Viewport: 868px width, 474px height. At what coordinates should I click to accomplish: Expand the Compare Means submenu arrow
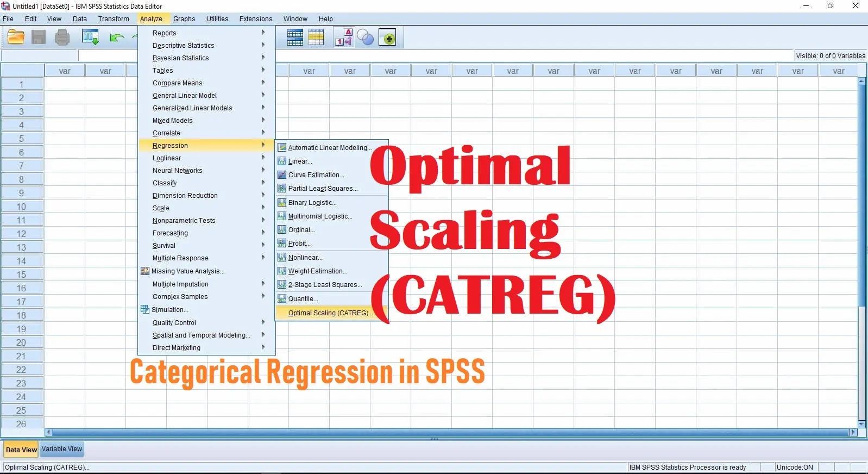pyautogui.click(x=263, y=83)
